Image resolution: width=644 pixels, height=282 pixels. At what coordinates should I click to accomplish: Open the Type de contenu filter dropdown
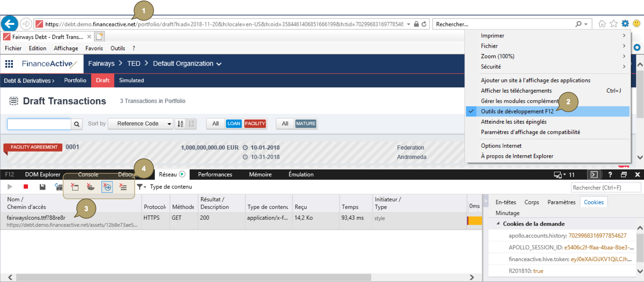tap(164, 187)
